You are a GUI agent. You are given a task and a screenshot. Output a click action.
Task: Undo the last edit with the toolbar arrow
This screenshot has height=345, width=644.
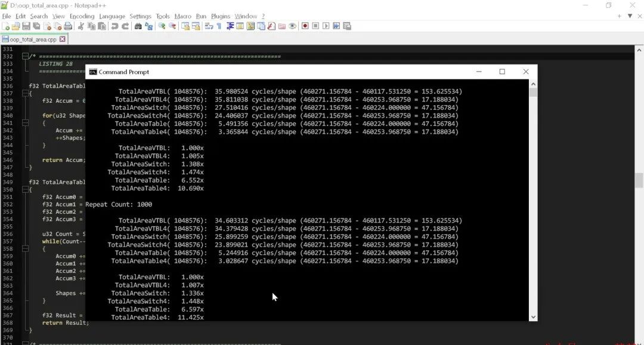114,26
